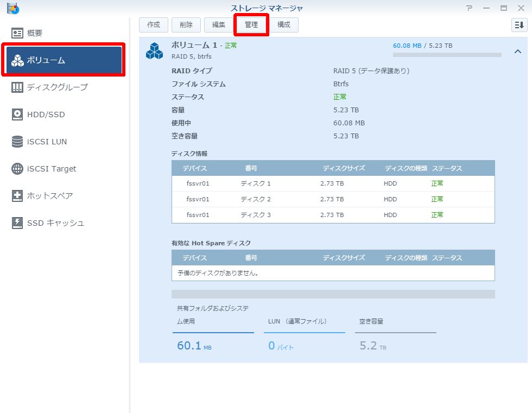Collapse the ボリューム 1 details chevron
532x413 pixels.
[x=517, y=52]
